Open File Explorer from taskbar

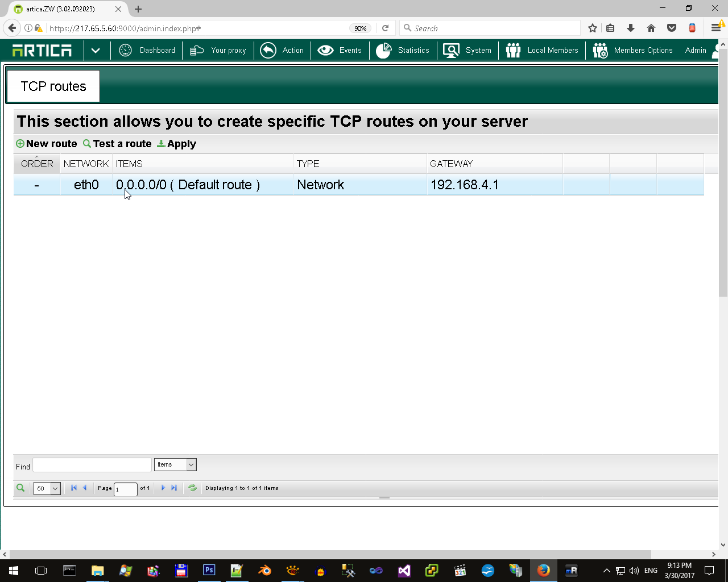click(x=98, y=571)
